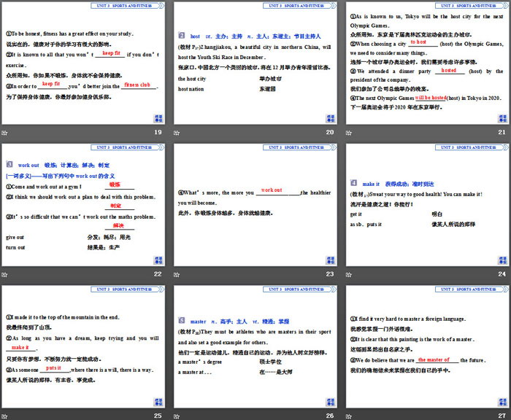The width and height of the screenshot is (511, 420).
Task: Click the animation star under slide 26
Action: click(x=176, y=415)
